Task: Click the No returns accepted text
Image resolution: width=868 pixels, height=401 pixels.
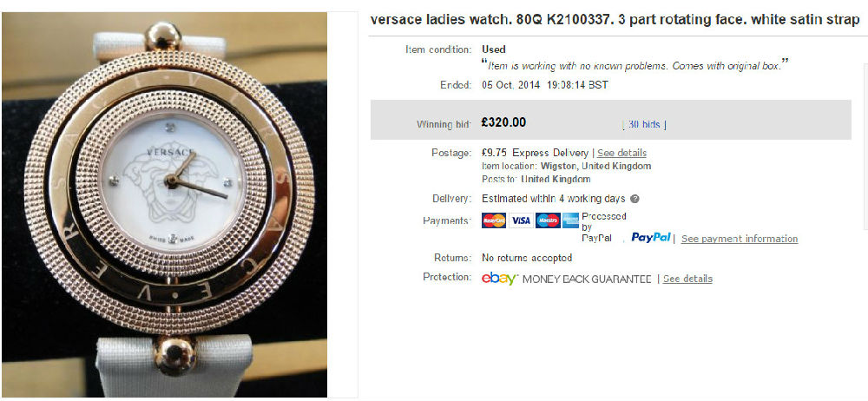Action: [x=527, y=258]
